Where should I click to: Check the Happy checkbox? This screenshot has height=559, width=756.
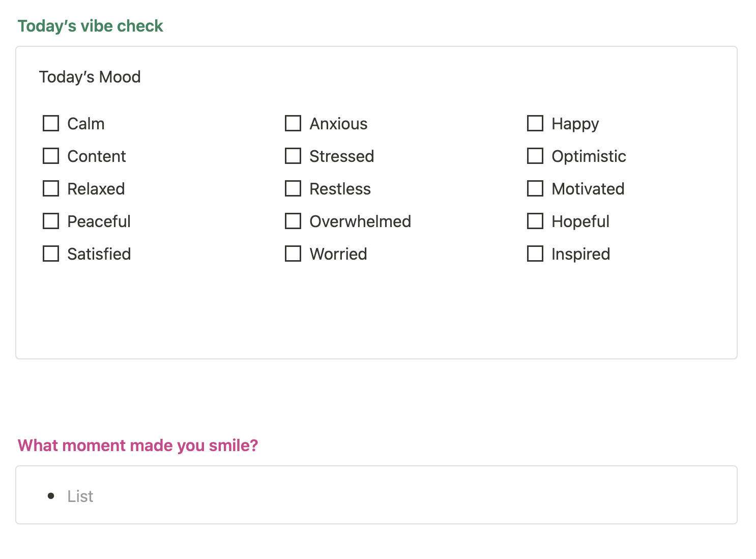535,123
